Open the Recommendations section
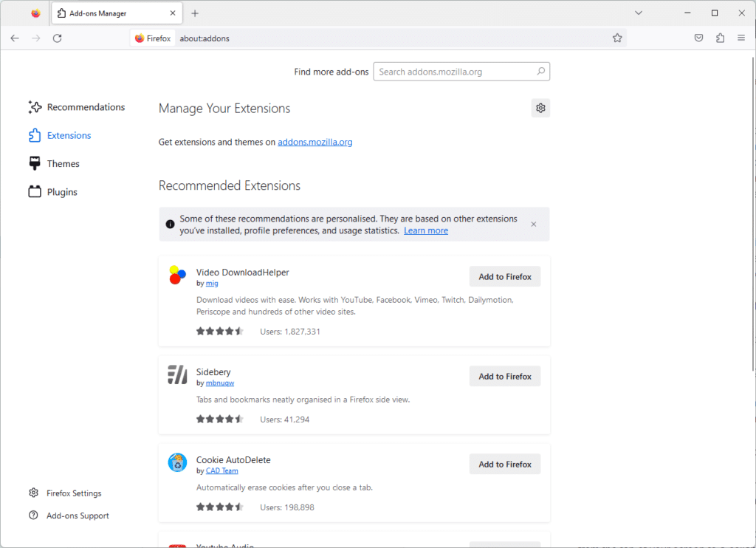Viewport: 756px width, 548px height. (77, 107)
